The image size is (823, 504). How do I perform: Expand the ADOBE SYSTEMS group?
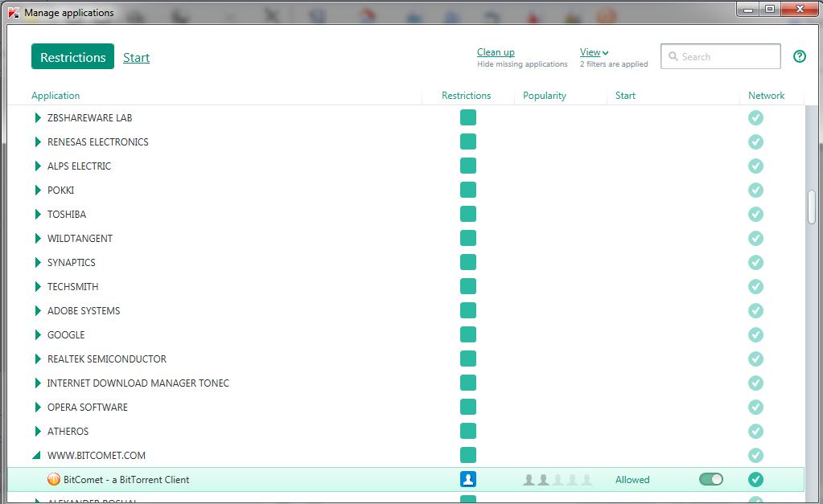point(38,310)
